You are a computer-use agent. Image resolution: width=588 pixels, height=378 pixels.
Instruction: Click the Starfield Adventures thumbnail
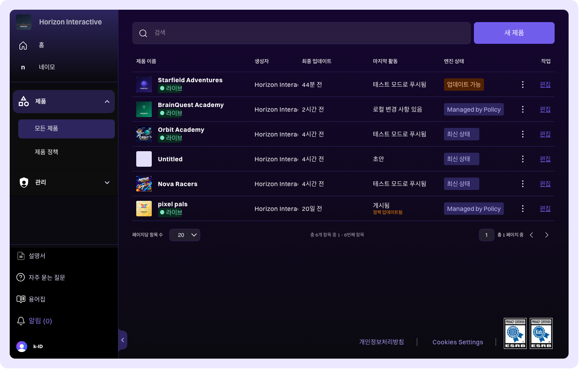coord(144,85)
